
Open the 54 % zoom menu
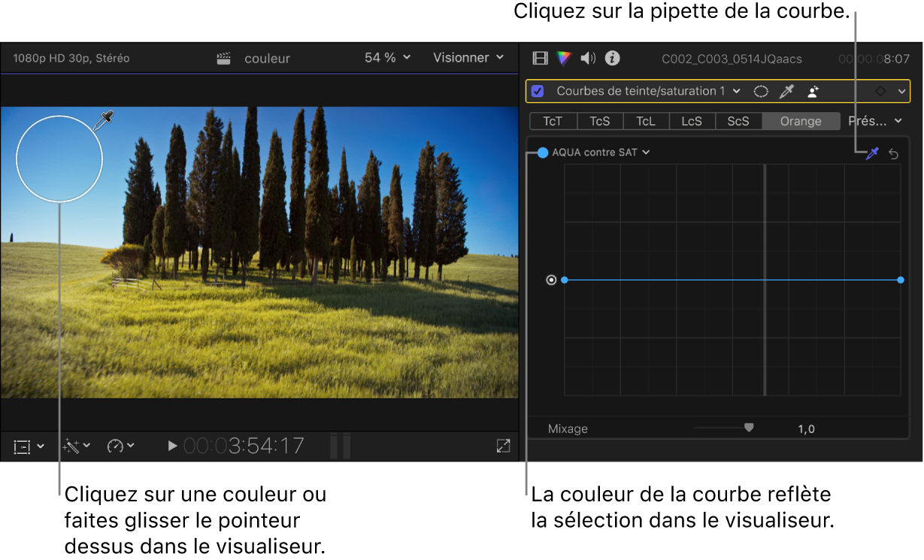click(388, 58)
